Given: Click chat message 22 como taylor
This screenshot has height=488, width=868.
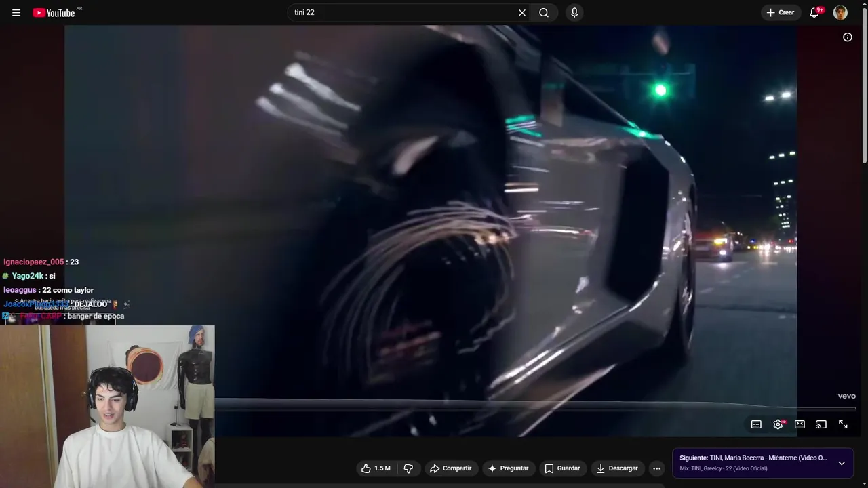Looking at the screenshot, I should [x=68, y=290].
